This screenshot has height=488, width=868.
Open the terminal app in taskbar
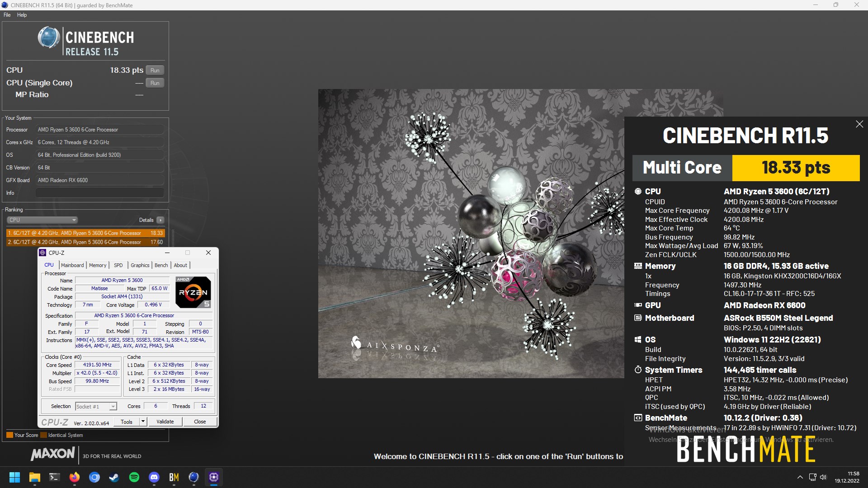[55, 477]
